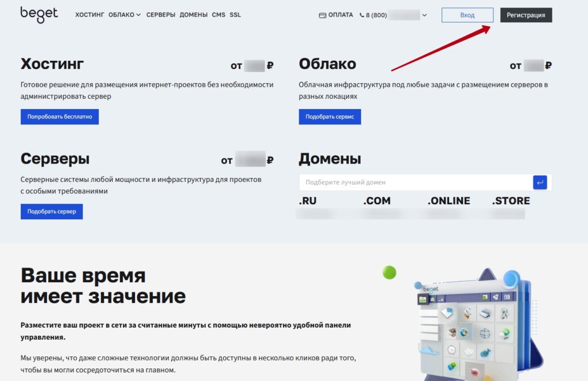Click the control panel illustration
The width and height of the screenshot is (588, 381).
point(478,324)
